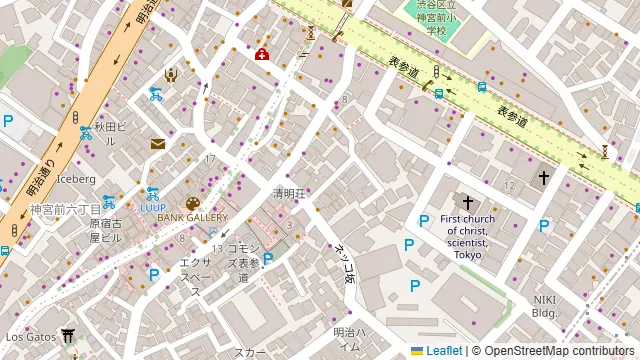The image size is (640, 360).
Task: Click the ネッコ坂 street label
Action: [346, 264]
